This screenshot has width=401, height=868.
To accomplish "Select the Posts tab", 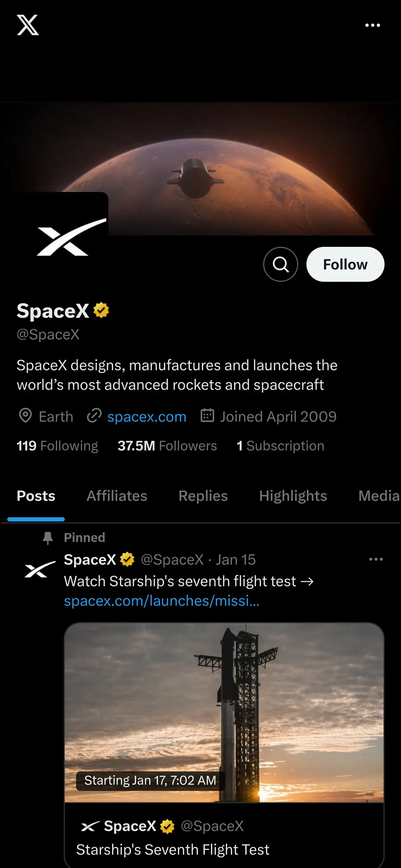I will click(36, 496).
